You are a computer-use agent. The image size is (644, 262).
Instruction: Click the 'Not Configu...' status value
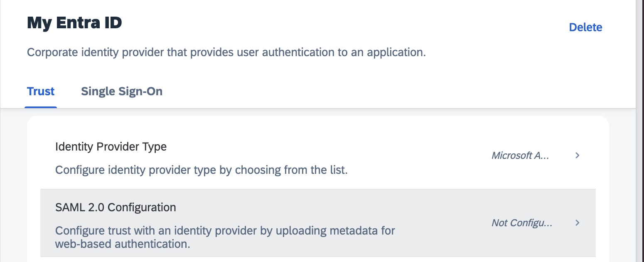[522, 223]
